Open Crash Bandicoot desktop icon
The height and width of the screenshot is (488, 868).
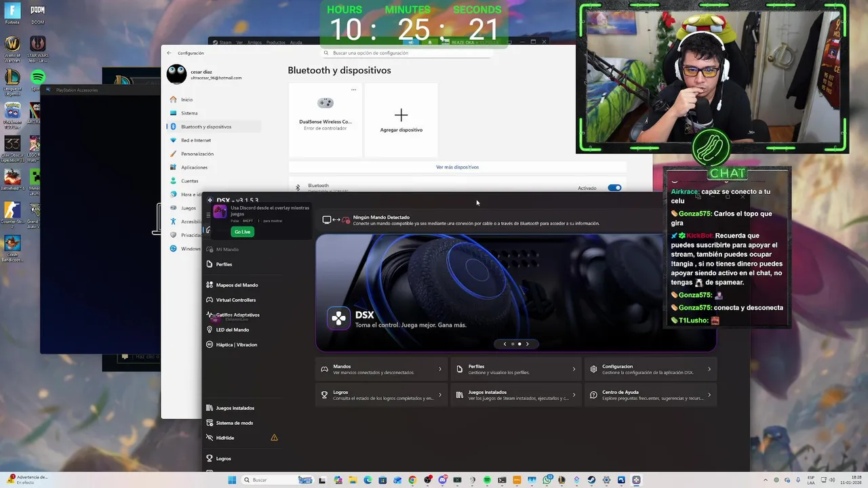12,247
